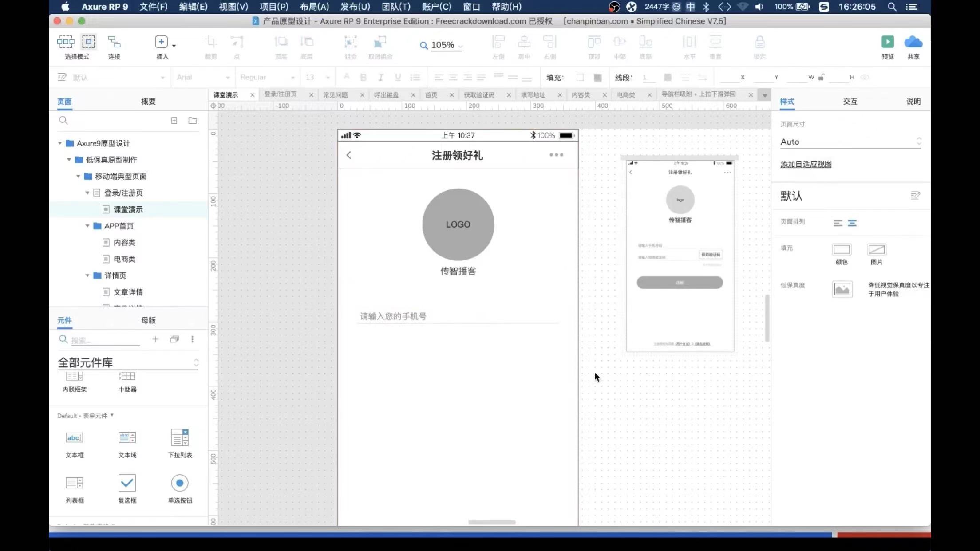This screenshot has height=551, width=980.
Task: Click the Checkbox (复选框) widget icon
Action: click(x=127, y=483)
